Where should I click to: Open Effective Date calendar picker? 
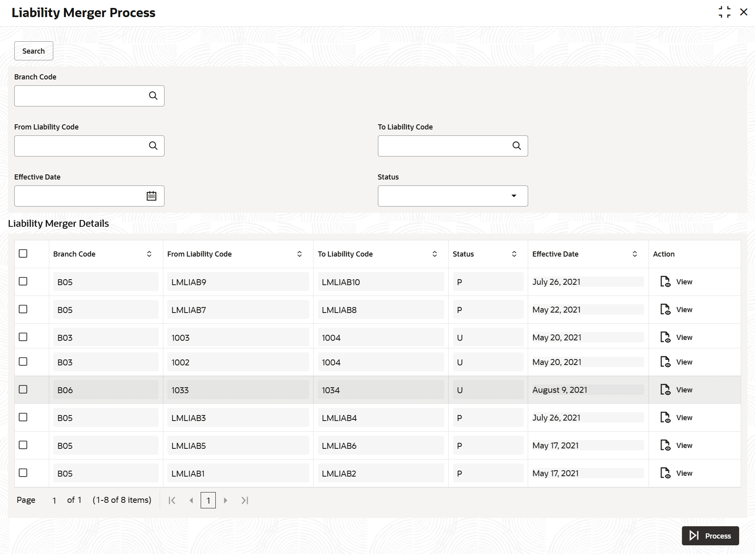click(x=151, y=196)
